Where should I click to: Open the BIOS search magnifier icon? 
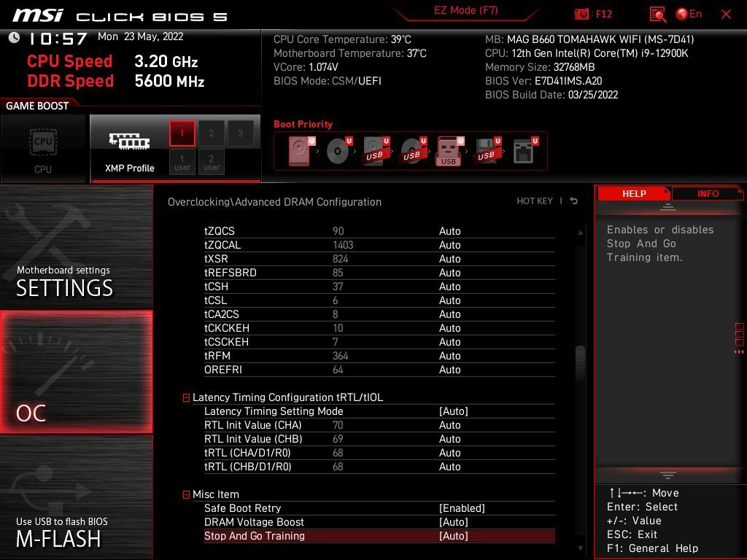(x=658, y=15)
